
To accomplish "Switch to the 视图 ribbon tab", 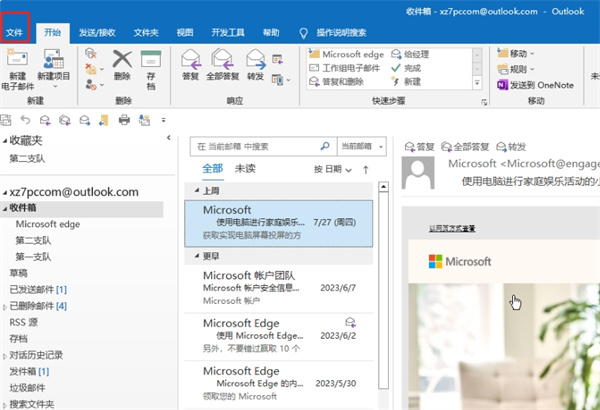I will point(185,33).
